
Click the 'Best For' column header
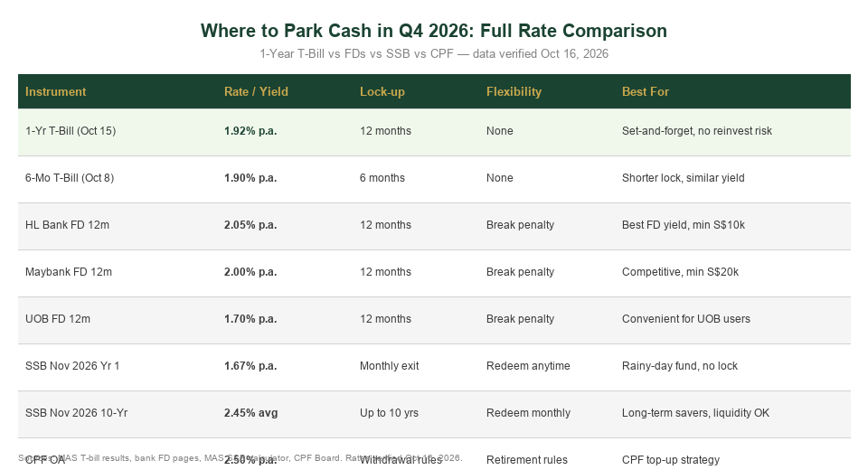(645, 92)
